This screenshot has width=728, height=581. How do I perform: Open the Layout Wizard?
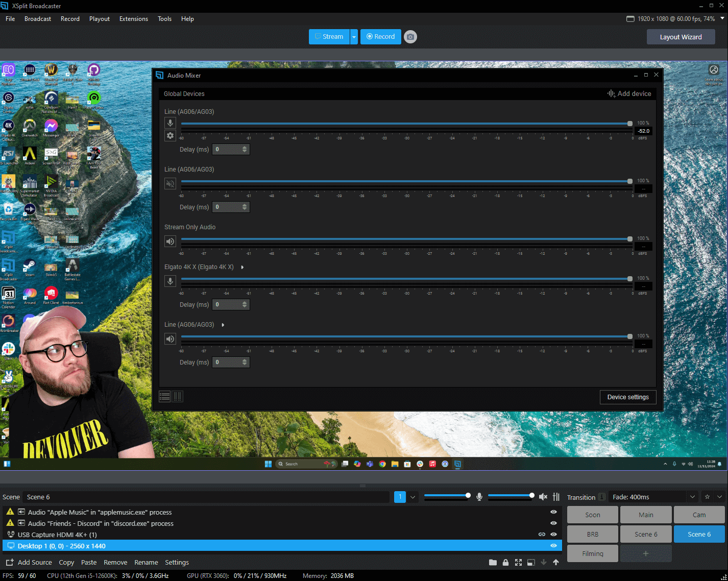click(681, 37)
